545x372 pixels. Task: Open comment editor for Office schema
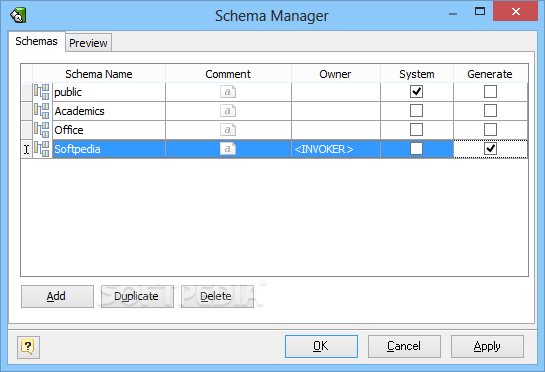228,130
